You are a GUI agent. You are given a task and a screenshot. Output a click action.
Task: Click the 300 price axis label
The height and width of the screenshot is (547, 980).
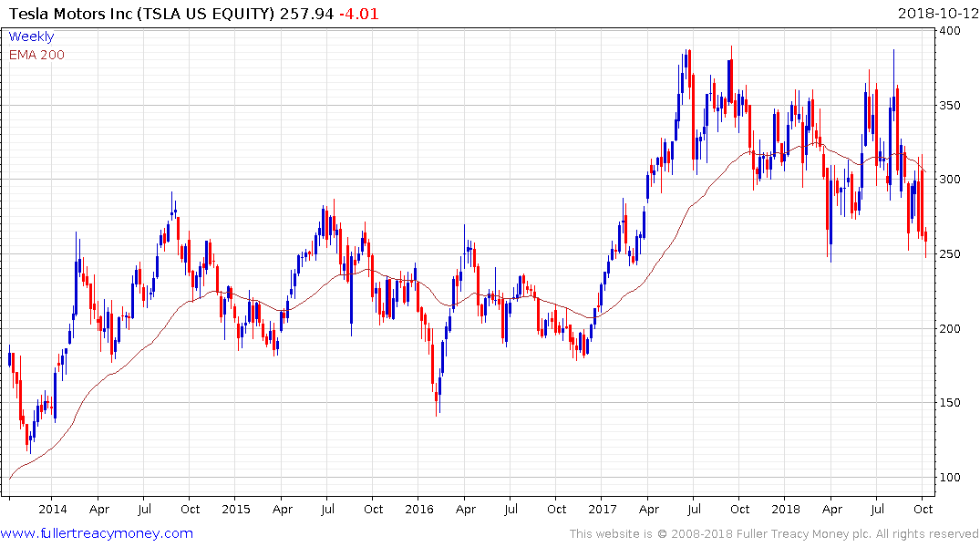point(950,180)
